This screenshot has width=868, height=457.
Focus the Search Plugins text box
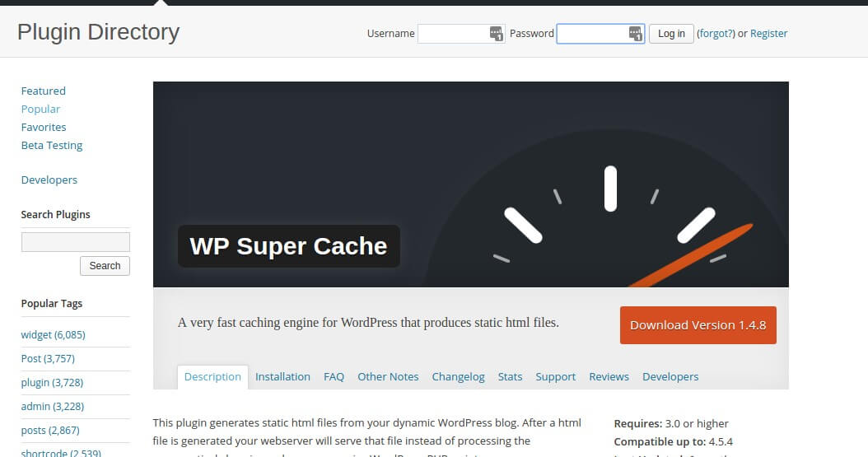pyautogui.click(x=75, y=242)
